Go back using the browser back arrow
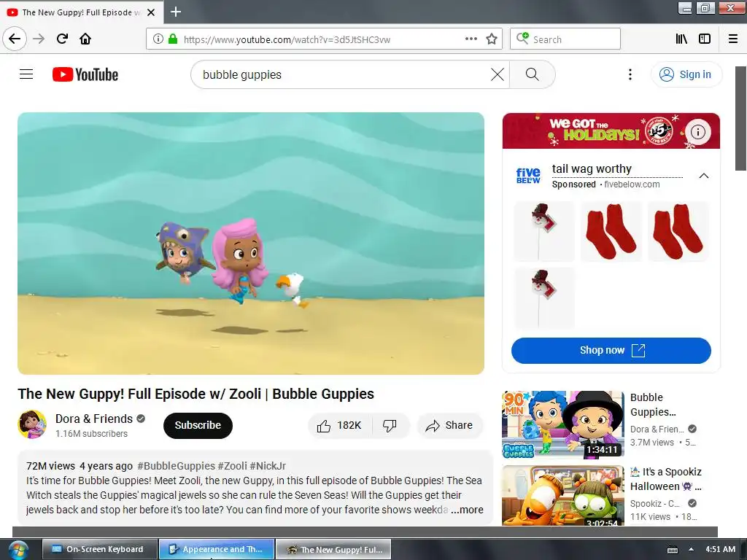Screen dimensions: 747x560 (15, 39)
